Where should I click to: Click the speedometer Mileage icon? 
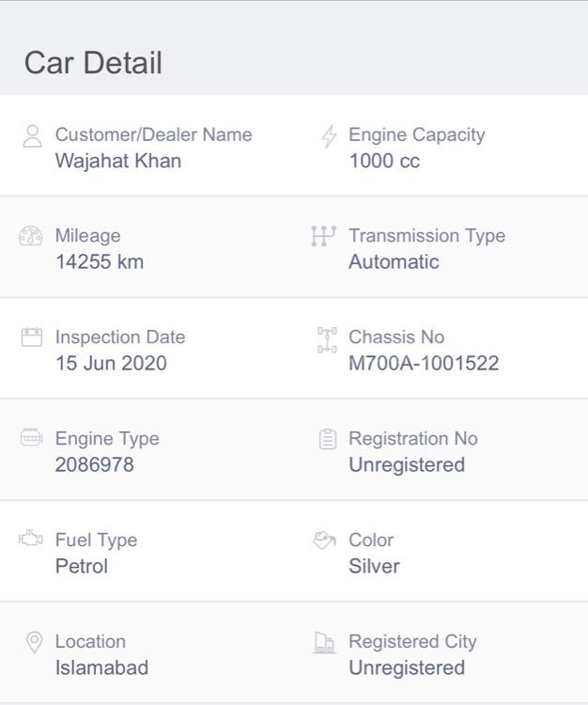pos(31,237)
